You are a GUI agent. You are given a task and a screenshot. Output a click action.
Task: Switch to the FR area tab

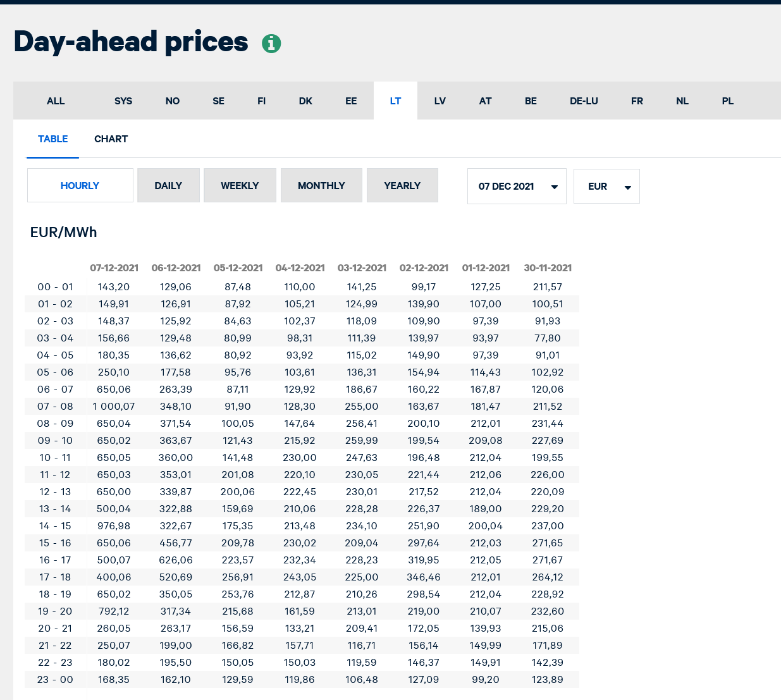click(637, 101)
